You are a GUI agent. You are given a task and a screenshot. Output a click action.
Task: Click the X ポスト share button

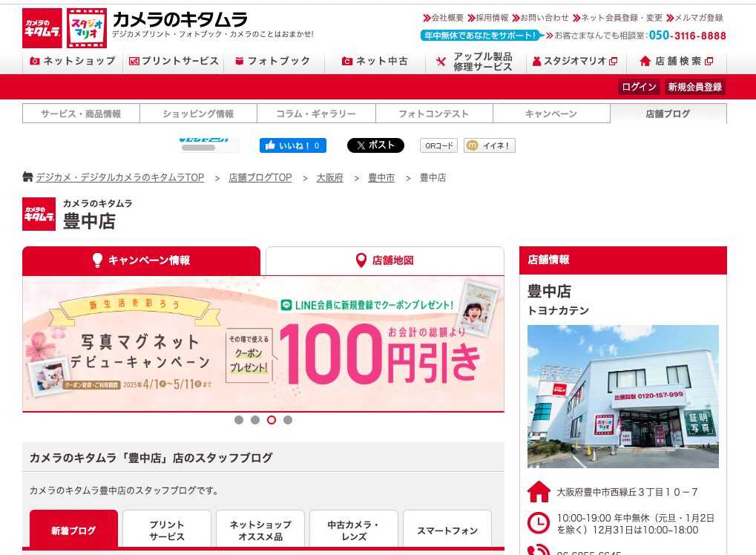coord(375,145)
